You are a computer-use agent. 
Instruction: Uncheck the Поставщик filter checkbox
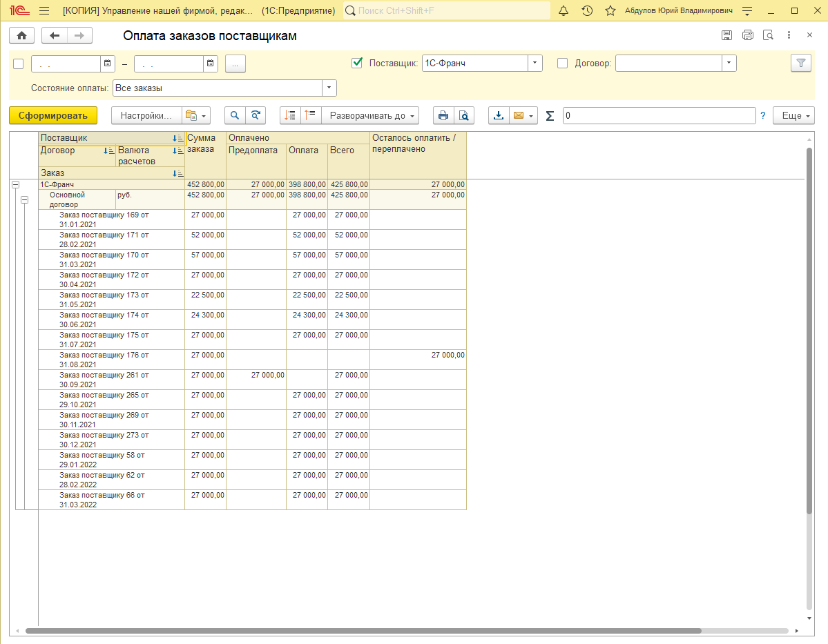(x=357, y=63)
